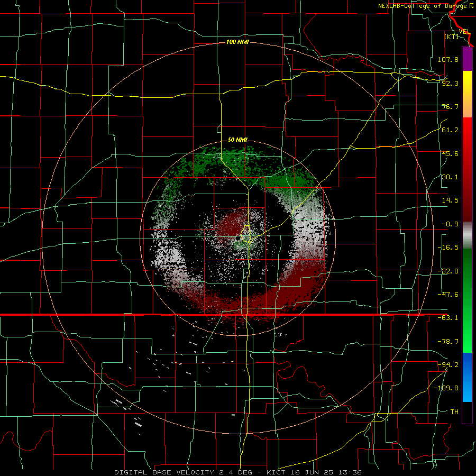The image size is (476, 476).
Task: Click the TH legend label
Action: point(454,411)
